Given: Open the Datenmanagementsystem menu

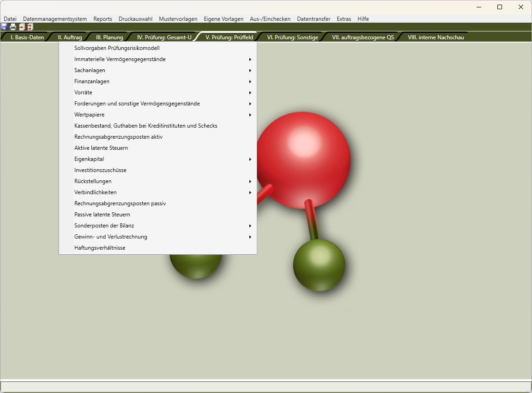Looking at the screenshot, I should [55, 19].
